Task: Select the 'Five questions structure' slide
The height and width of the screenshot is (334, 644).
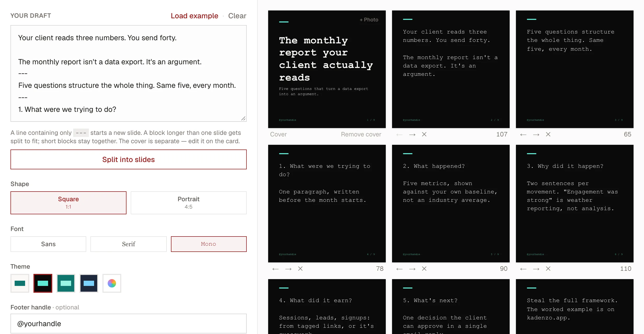Action: (x=575, y=69)
